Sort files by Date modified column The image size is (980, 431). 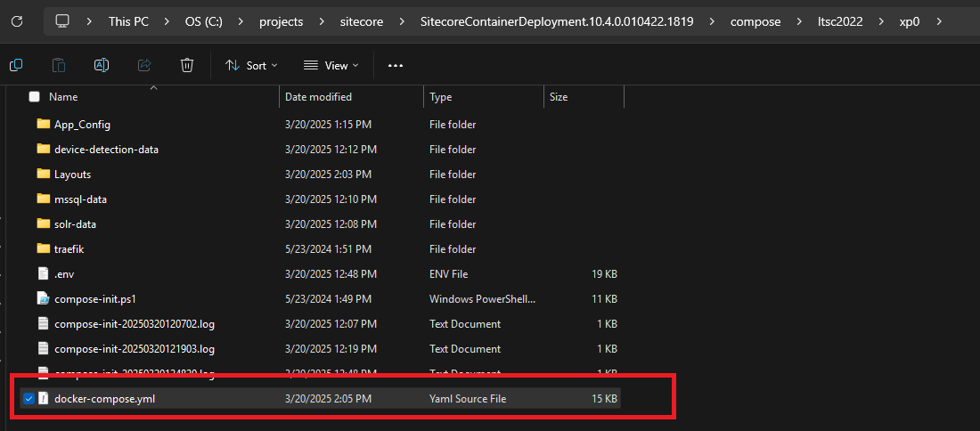318,97
